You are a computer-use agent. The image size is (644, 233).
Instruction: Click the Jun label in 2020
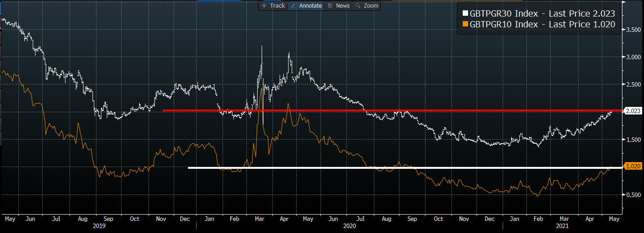(x=333, y=219)
